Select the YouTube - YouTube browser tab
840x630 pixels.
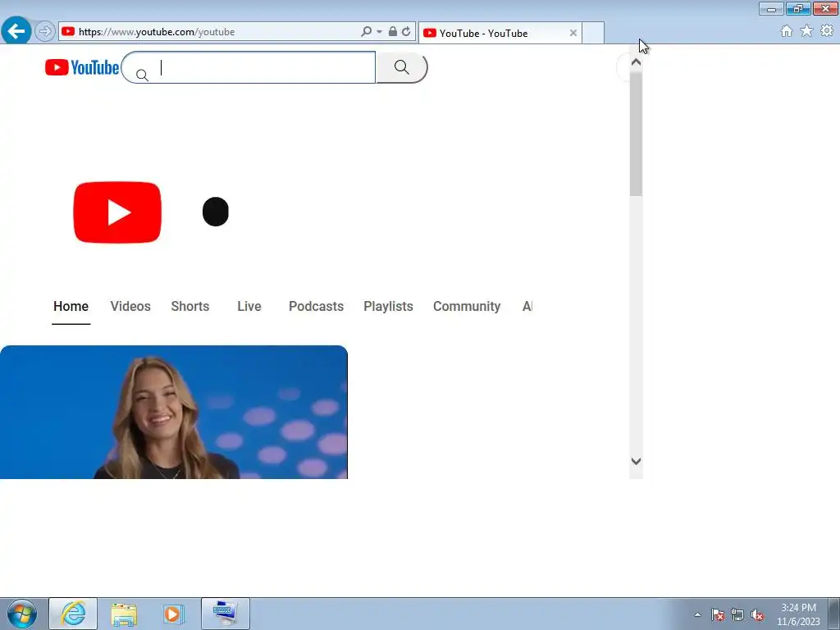(x=500, y=33)
